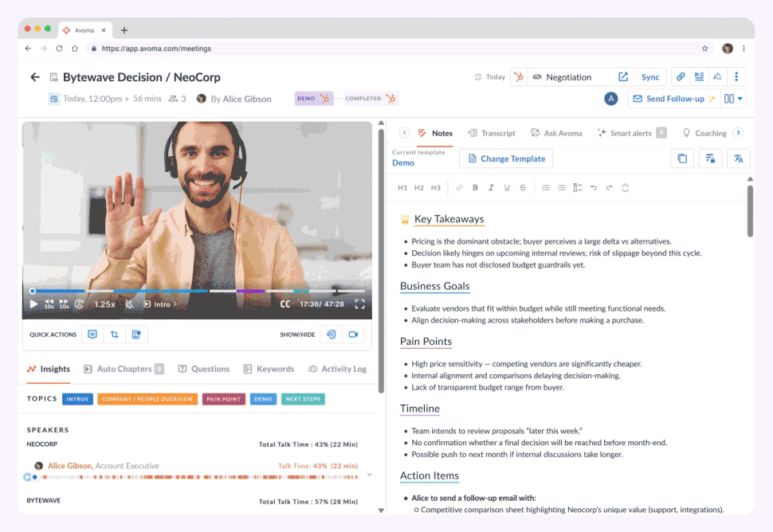Select the Notes tab
The image size is (773, 532).
(x=435, y=133)
